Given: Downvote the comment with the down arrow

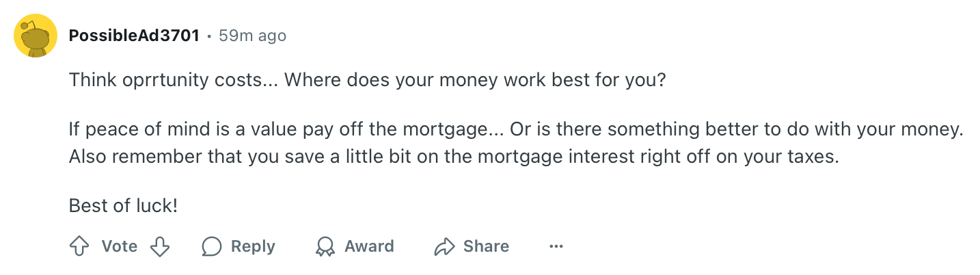Looking at the screenshot, I should pyautogui.click(x=159, y=246).
